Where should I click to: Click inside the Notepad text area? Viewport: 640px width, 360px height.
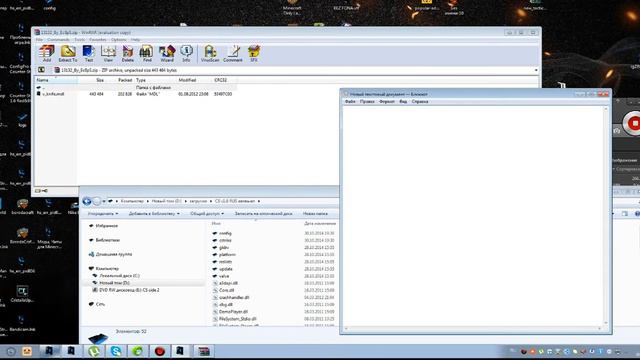tap(473, 216)
